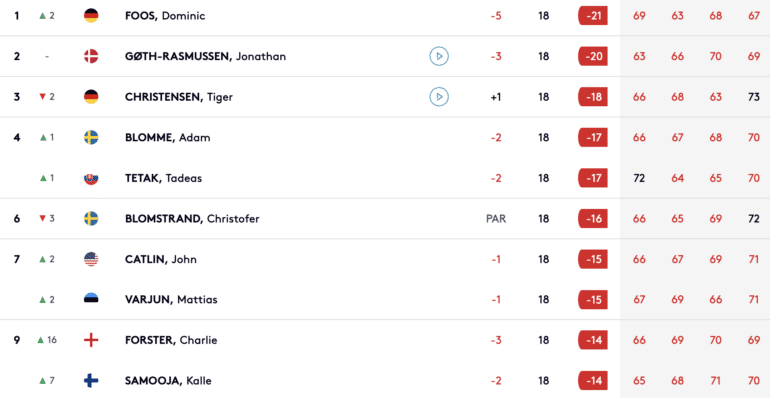Click the -18 score badge for Christensen

[x=593, y=97]
